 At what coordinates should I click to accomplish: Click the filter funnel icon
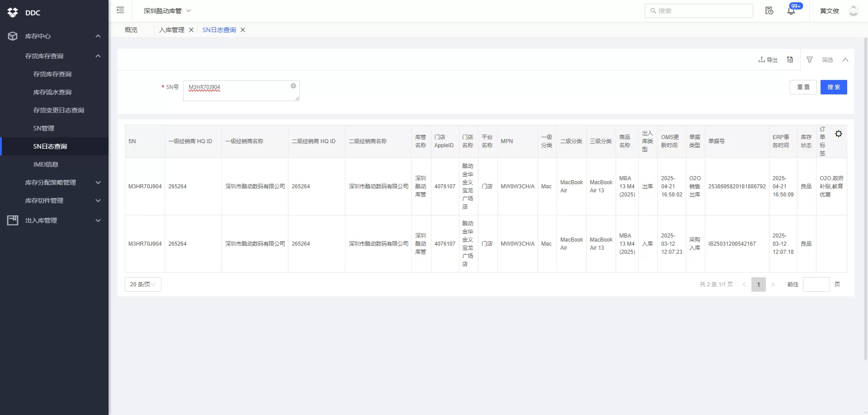[x=810, y=60]
